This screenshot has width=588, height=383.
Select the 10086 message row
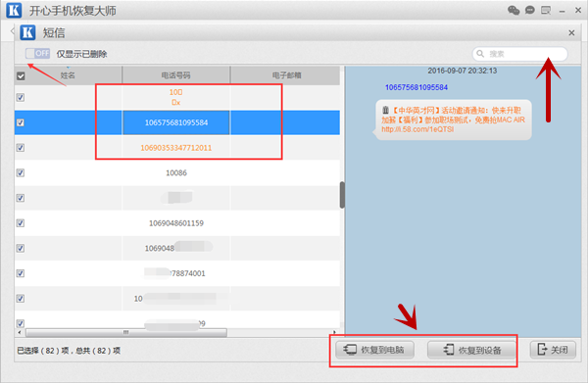coord(177,172)
